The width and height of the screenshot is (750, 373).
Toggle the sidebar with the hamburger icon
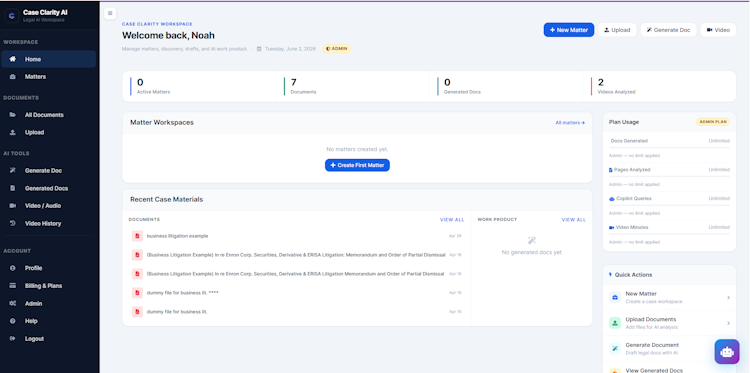[x=110, y=13]
